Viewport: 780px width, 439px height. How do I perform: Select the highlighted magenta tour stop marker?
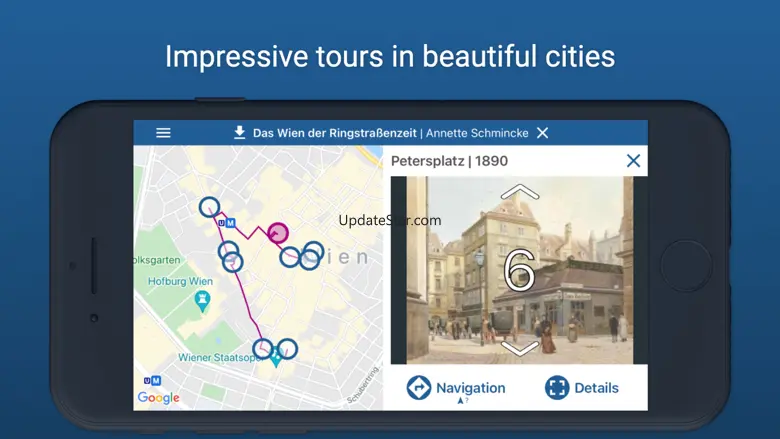point(278,233)
